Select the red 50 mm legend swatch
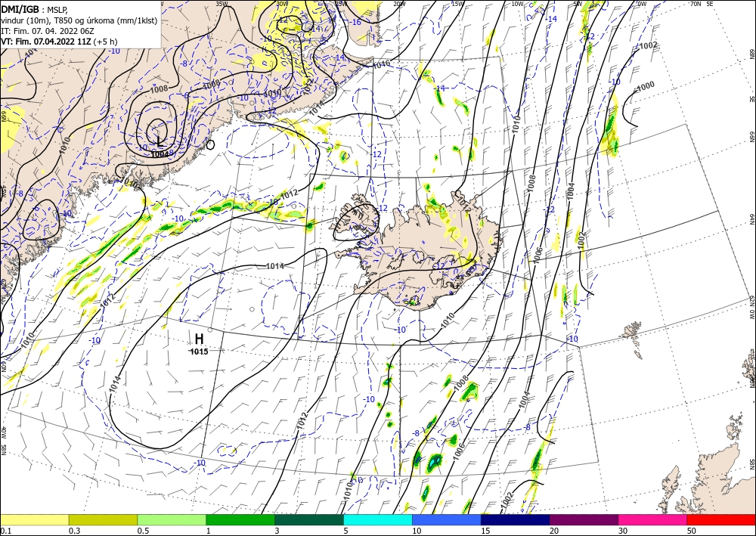The image size is (756, 536). (721, 519)
